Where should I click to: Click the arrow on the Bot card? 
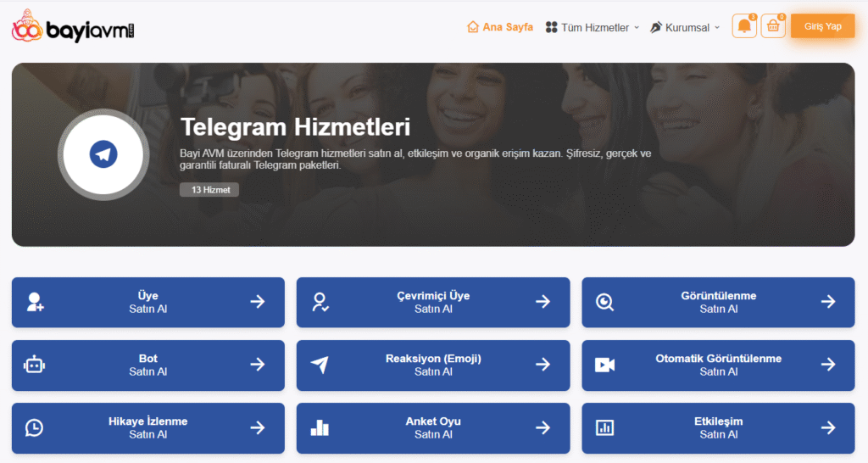pyautogui.click(x=258, y=365)
